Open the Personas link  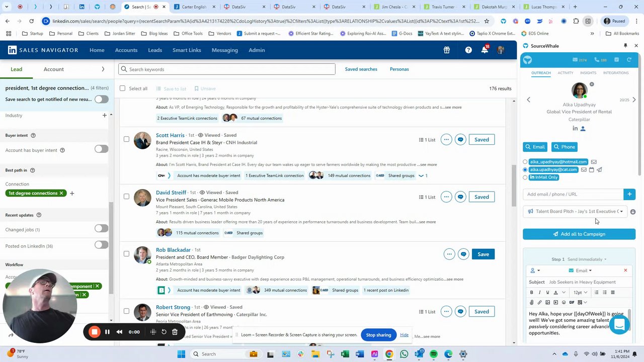pyautogui.click(x=399, y=69)
